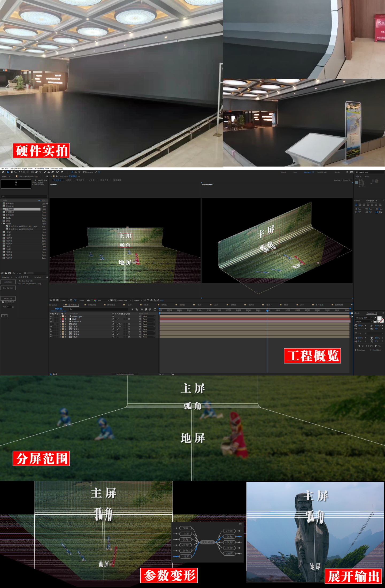This screenshot has height=588, width=385.
Task: Open the 2 Views layout dropdown
Action: [138, 300]
